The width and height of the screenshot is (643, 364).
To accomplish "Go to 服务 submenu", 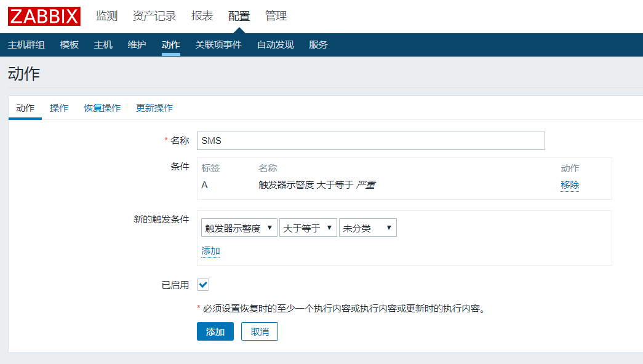I will (318, 45).
